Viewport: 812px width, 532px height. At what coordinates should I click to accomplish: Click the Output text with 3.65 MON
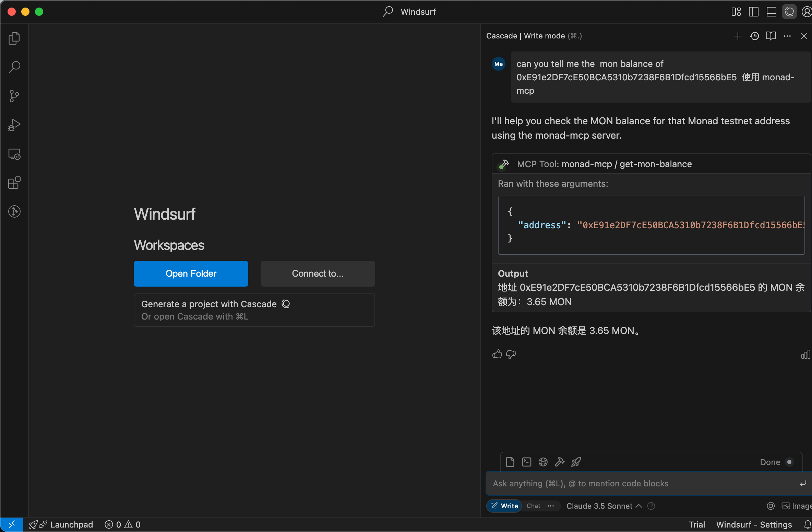click(651, 294)
